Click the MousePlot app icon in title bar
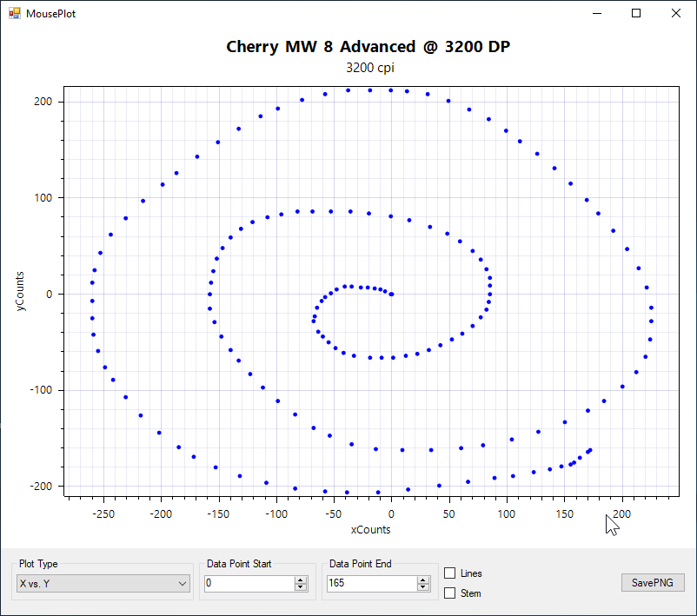The width and height of the screenshot is (697, 616). 15,13
